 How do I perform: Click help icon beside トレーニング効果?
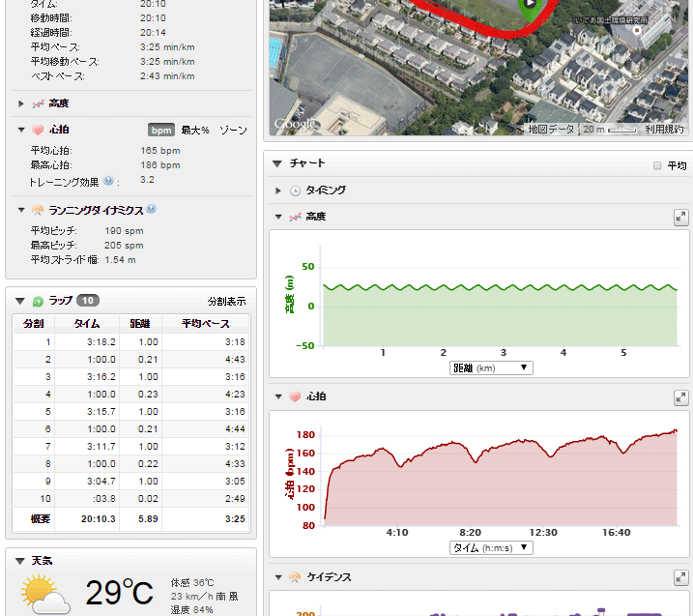[109, 180]
